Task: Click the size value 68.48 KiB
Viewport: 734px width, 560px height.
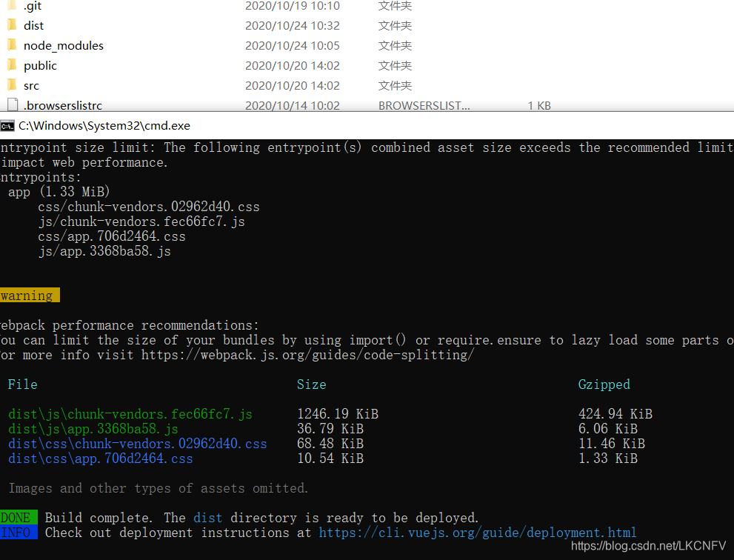Action: coord(330,444)
